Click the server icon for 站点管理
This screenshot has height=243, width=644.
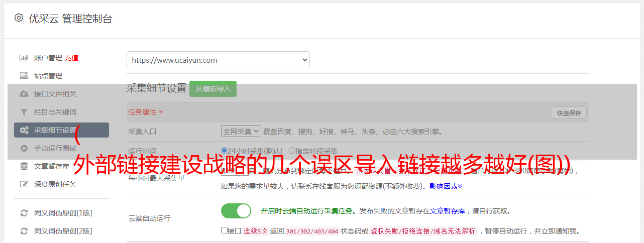pos(24,76)
